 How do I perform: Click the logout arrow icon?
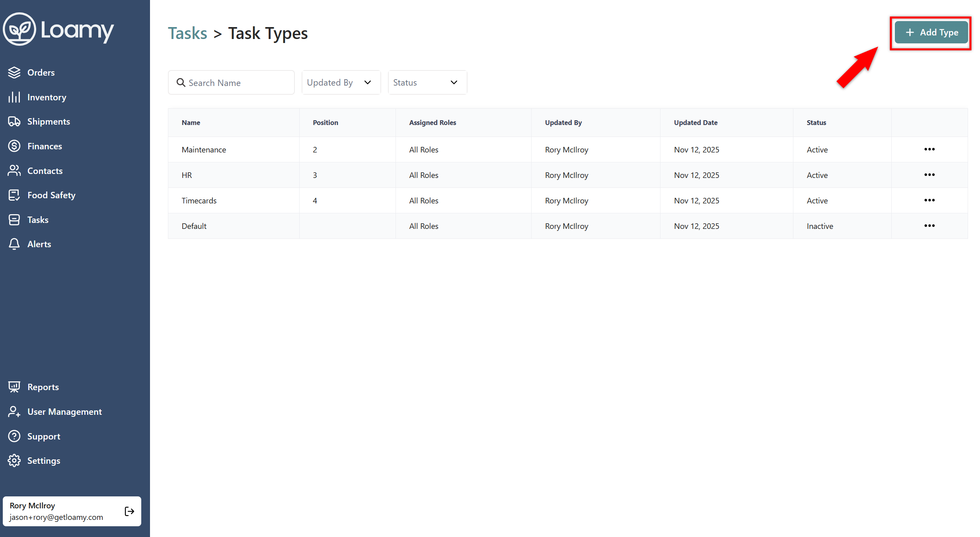[x=129, y=511]
